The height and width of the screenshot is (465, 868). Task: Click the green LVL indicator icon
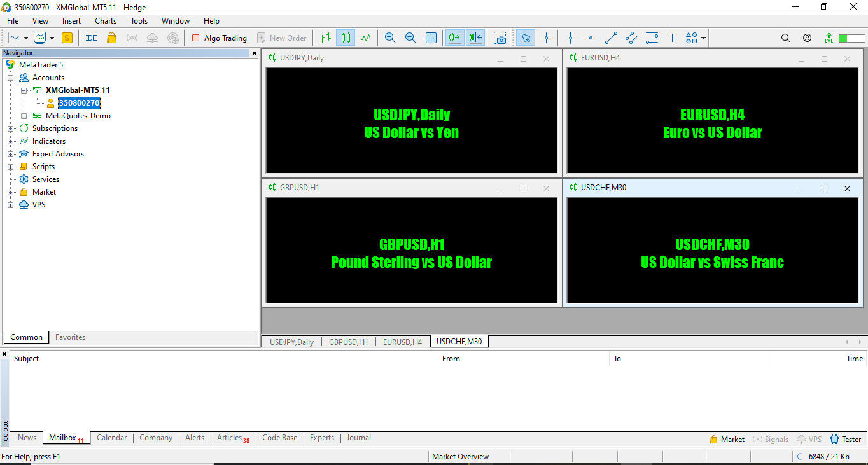click(829, 38)
